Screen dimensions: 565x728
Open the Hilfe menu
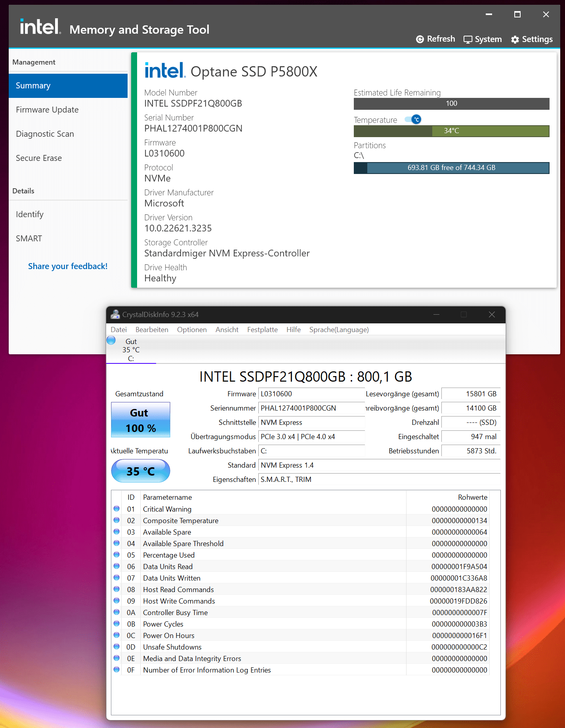pos(294,330)
